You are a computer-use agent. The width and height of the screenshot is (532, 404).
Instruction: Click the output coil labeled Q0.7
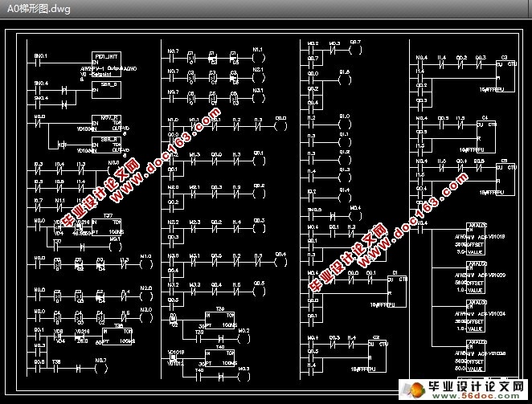[x=355, y=51]
